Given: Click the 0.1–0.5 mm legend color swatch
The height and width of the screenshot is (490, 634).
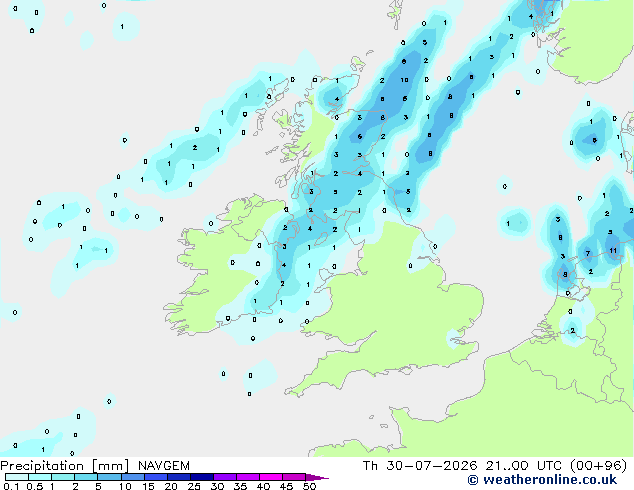Looking at the screenshot, I should pos(17,477).
